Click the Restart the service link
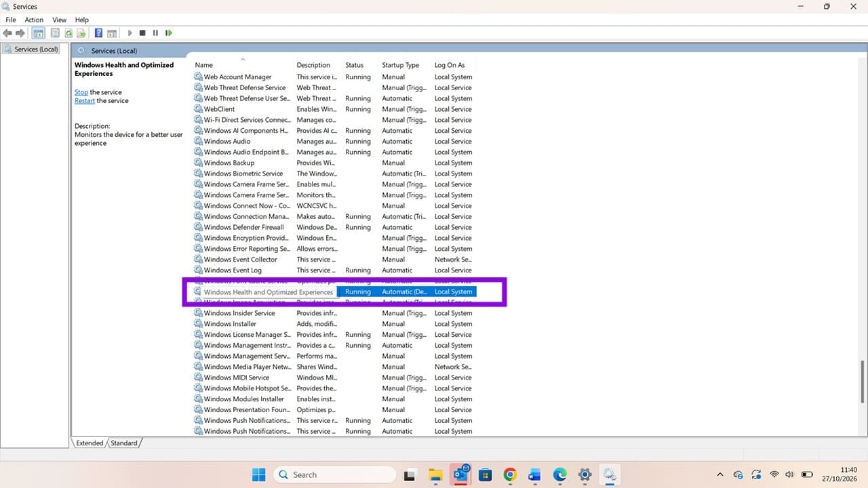Image resolution: width=868 pixels, height=488 pixels. coord(85,101)
